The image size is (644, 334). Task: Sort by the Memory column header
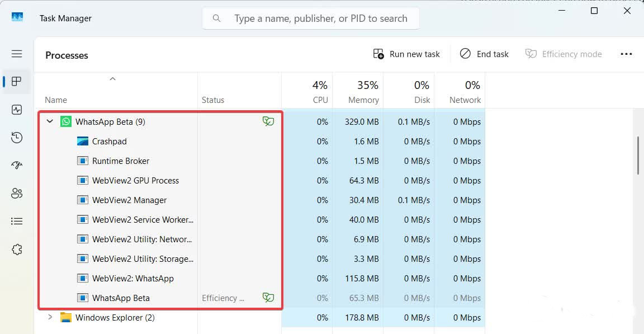pyautogui.click(x=358, y=92)
